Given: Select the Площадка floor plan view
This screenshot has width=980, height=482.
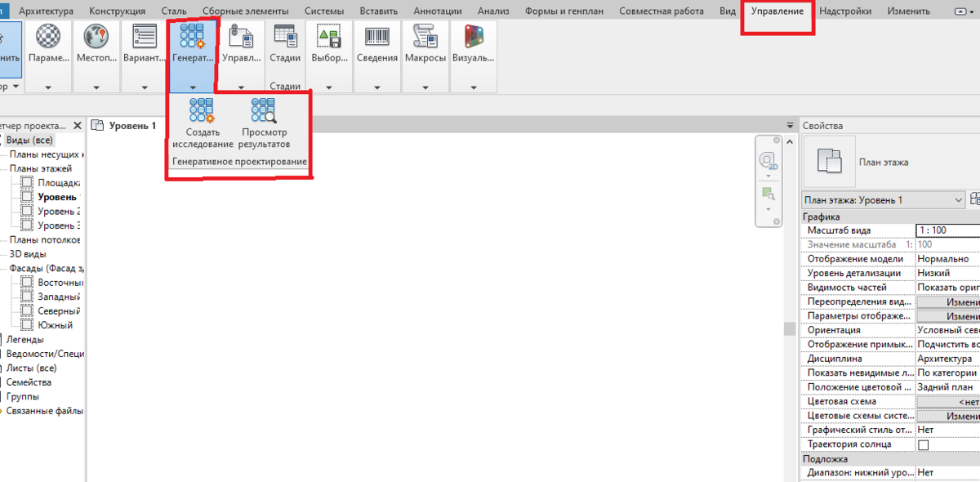Looking at the screenshot, I should (x=59, y=183).
